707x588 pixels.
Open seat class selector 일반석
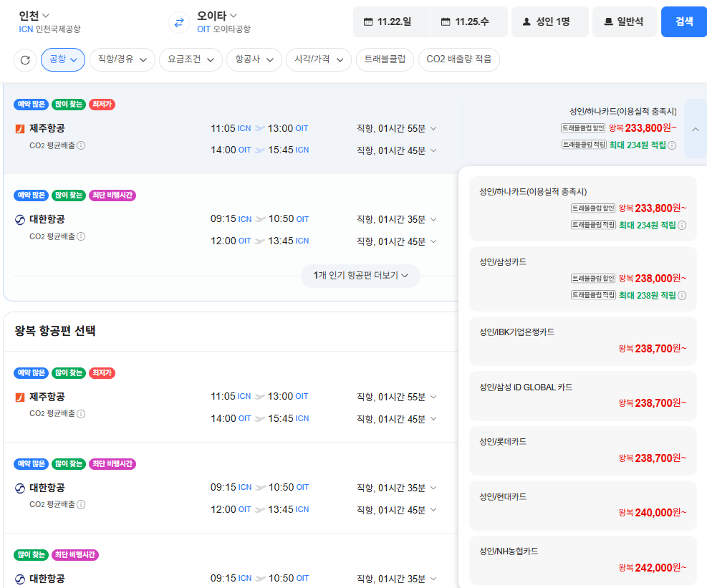[x=625, y=21]
